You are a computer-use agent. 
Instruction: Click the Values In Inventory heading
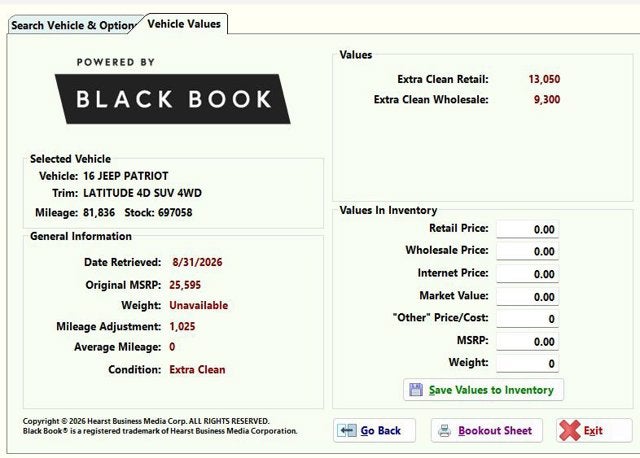pyautogui.click(x=388, y=210)
